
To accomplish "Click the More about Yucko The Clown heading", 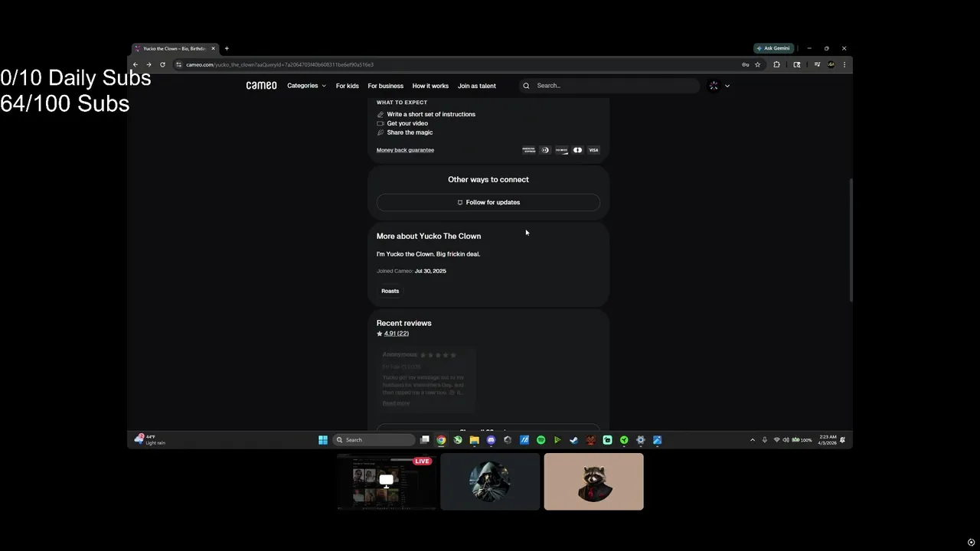I will click(429, 236).
